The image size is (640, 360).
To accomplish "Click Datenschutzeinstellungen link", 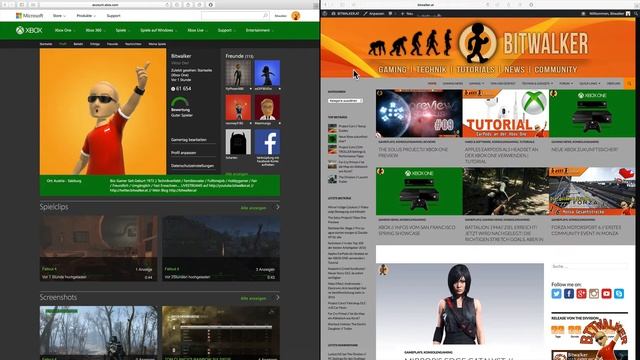I will [x=193, y=166].
